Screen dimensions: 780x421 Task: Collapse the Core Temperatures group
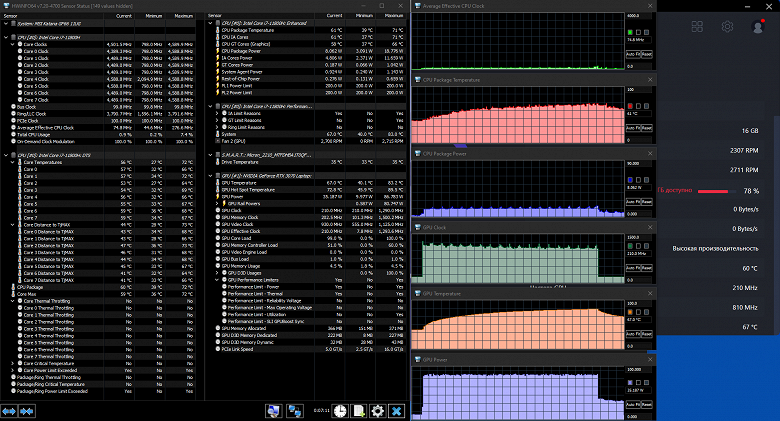[x=10, y=161]
